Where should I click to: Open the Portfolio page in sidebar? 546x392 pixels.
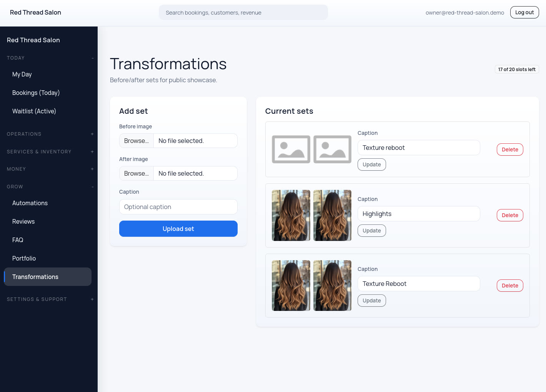click(x=24, y=258)
